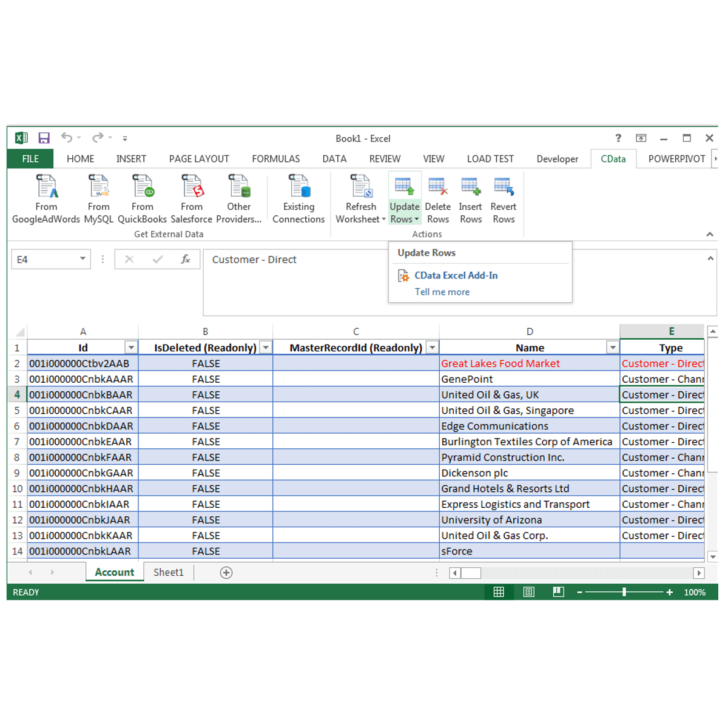Undo the last action
Viewport: 728px width, 728px height.
67,138
